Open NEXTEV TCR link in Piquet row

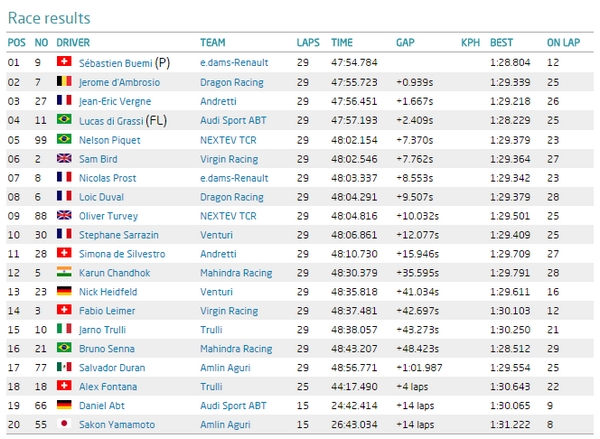(228, 140)
